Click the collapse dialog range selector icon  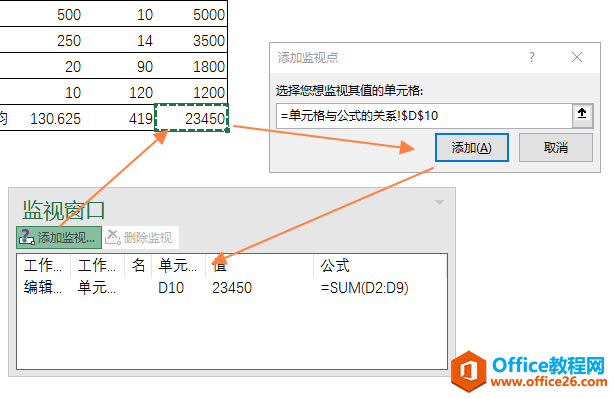(x=582, y=115)
